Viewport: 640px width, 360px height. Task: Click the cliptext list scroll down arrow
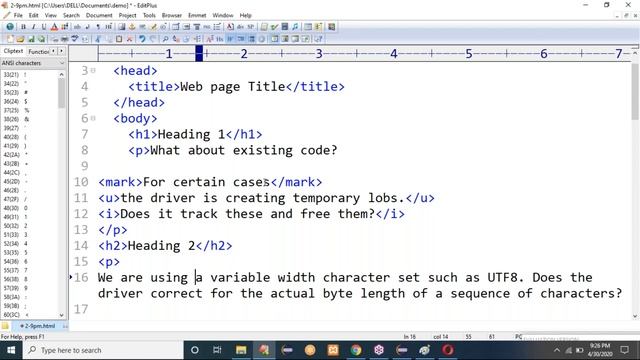pos(62,315)
